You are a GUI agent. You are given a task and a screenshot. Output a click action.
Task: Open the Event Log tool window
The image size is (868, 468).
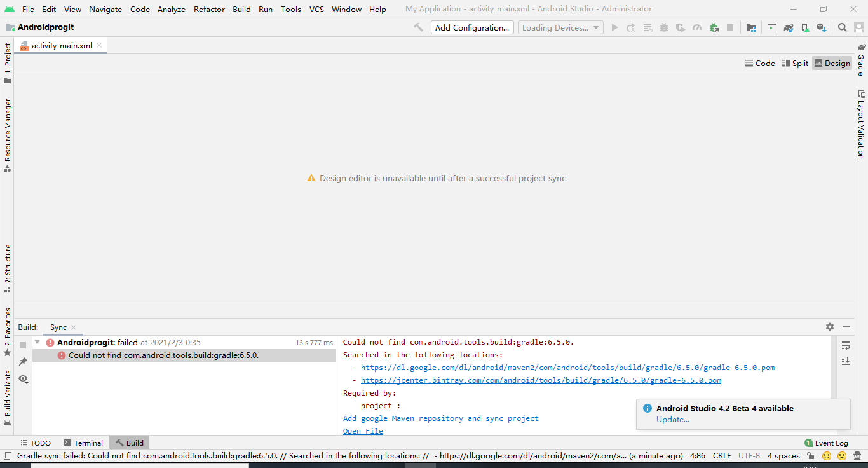point(826,443)
